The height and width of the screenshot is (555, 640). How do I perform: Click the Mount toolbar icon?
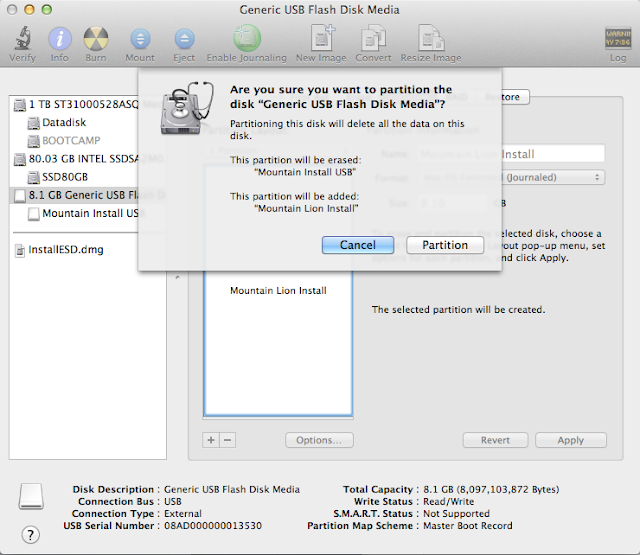[140, 39]
